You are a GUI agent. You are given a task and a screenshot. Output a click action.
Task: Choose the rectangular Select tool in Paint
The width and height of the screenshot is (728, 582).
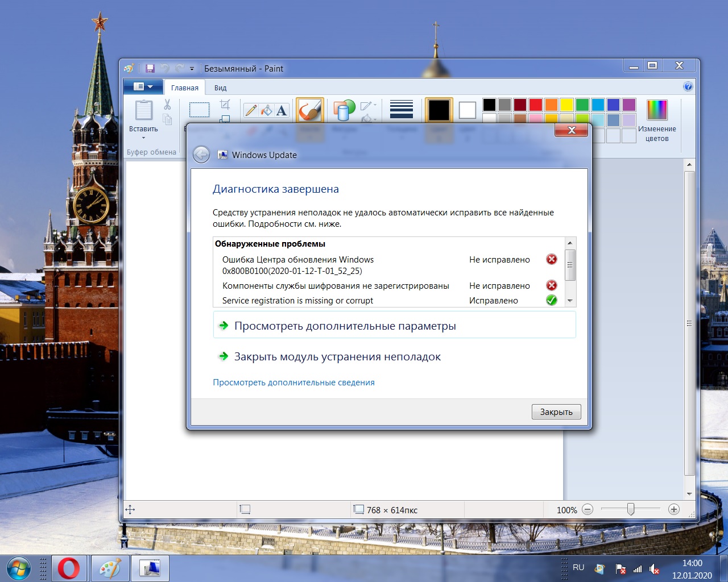coord(199,110)
